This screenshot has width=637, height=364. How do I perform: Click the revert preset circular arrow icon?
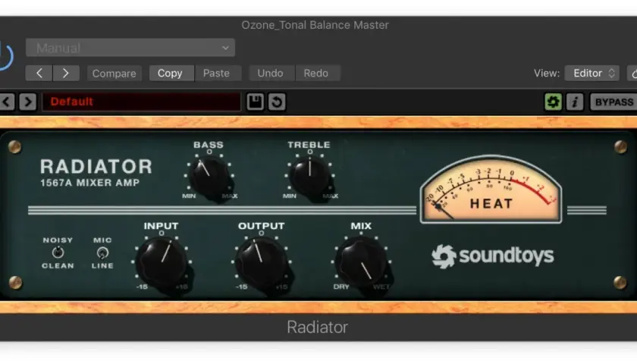coord(277,102)
